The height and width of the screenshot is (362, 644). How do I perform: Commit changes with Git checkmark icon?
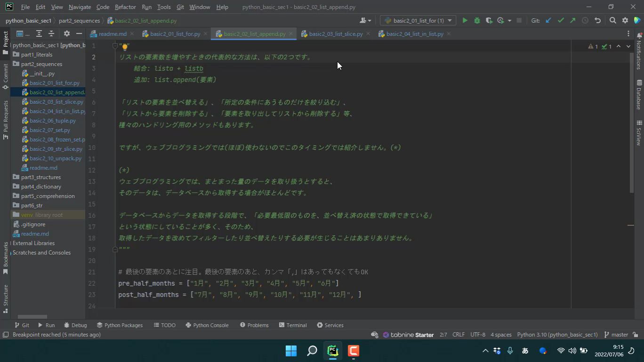pos(561,21)
